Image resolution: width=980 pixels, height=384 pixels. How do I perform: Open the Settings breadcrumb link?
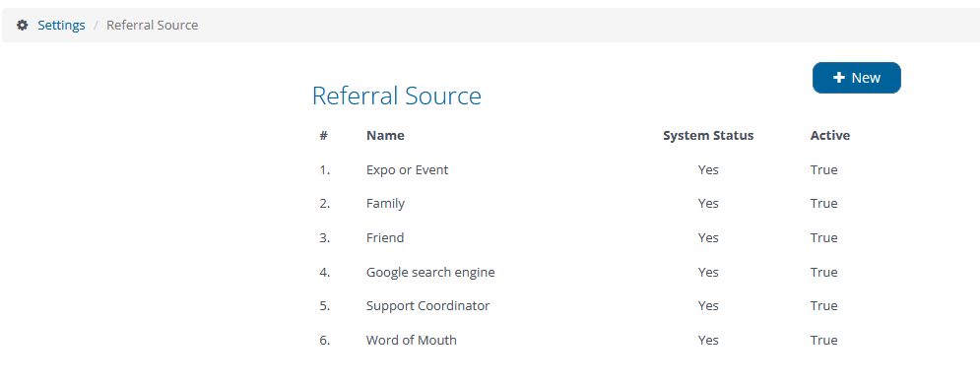point(61,25)
